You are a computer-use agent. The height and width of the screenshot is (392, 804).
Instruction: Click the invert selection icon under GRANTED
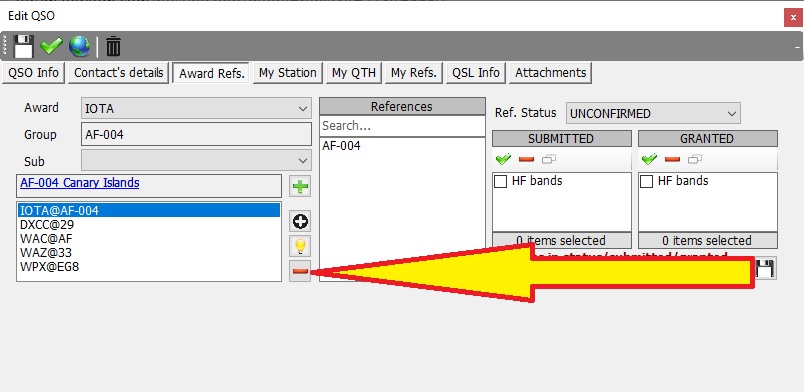click(695, 159)
